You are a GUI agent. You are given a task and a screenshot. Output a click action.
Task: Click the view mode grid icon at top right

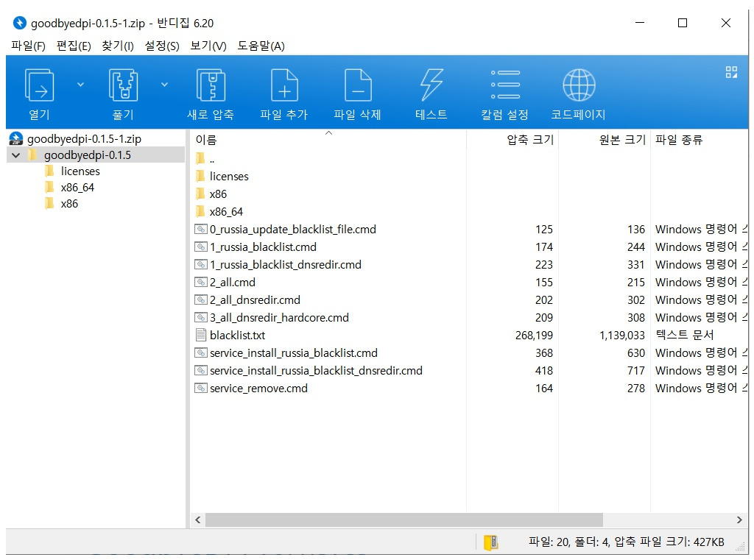click(731, 71)
